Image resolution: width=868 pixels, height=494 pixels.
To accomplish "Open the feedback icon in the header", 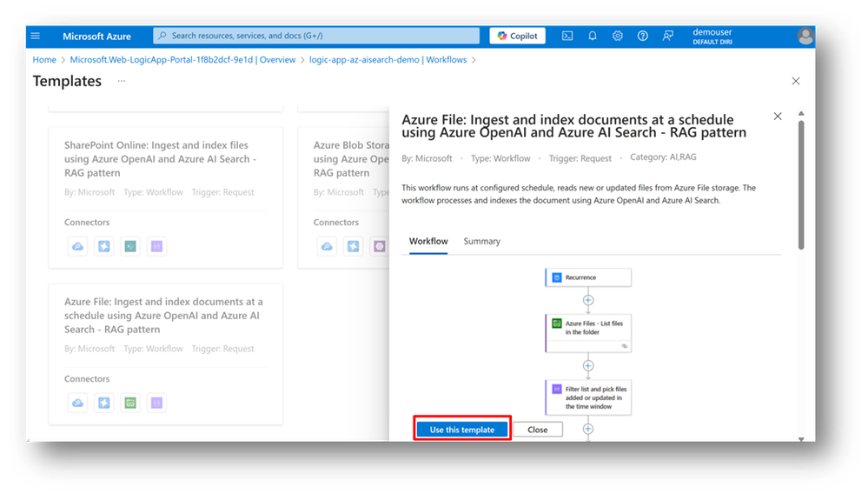I will pyautogui.click(x=668, y=36).
